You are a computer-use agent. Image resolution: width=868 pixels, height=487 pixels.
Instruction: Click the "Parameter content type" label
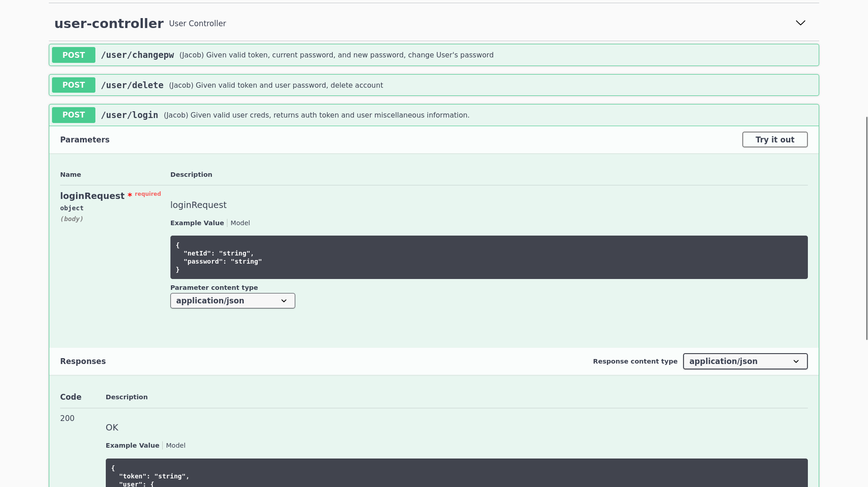[x=214, y=288]
